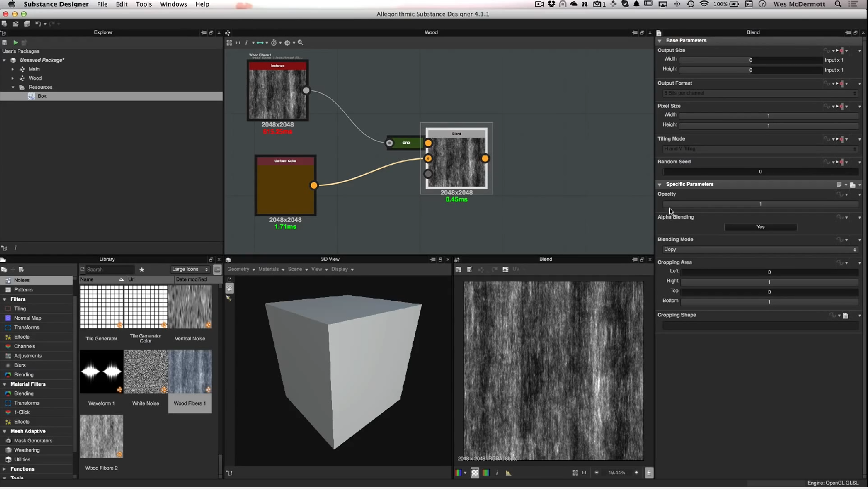868x489 pixels.
Task: Select the Wood Fibers 1 thumbnail in Library
Action: pyautogui.click(x=190, y=372)
